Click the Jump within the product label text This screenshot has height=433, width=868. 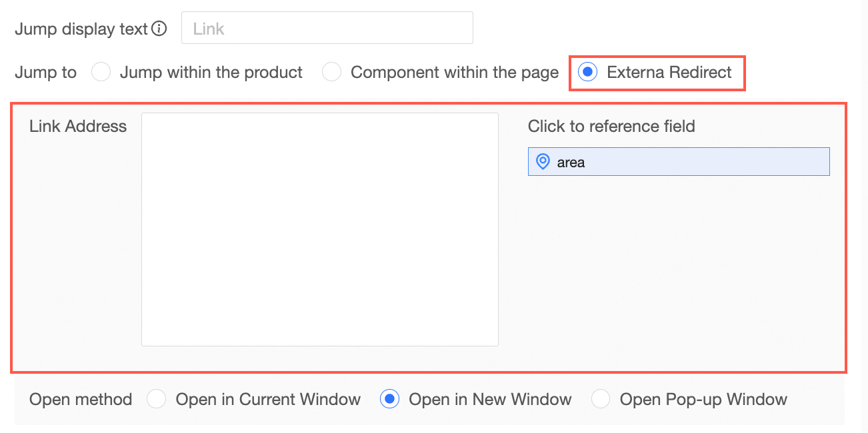click(x=211, y=72)
